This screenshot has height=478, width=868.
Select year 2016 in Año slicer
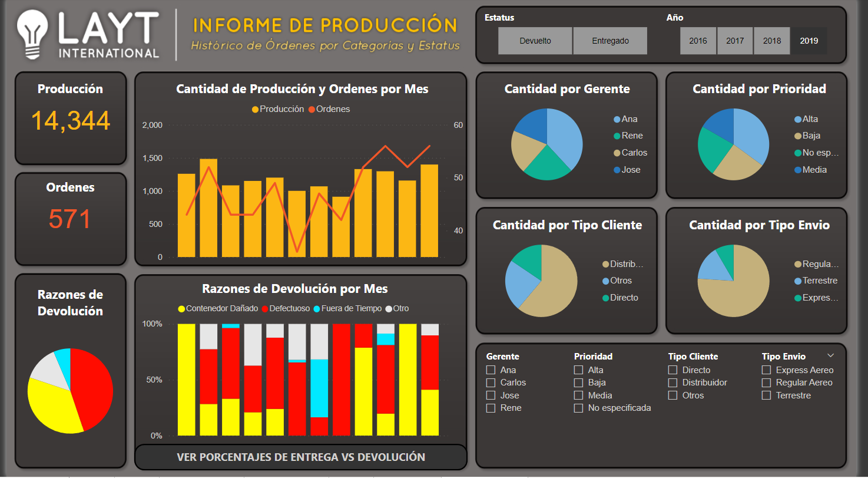tap(698, 41)
